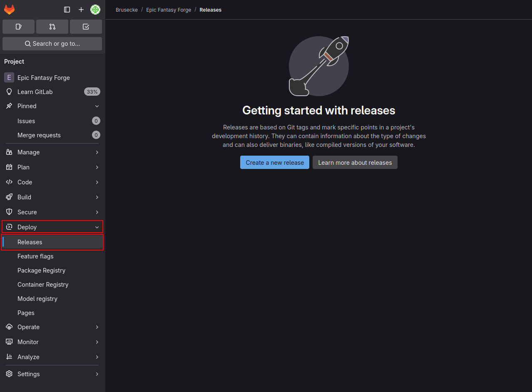This screenshot has width=532, height=392.
Task: Click the Analyze chart icon
Action: pyautogui.click(x=9, y=357)
